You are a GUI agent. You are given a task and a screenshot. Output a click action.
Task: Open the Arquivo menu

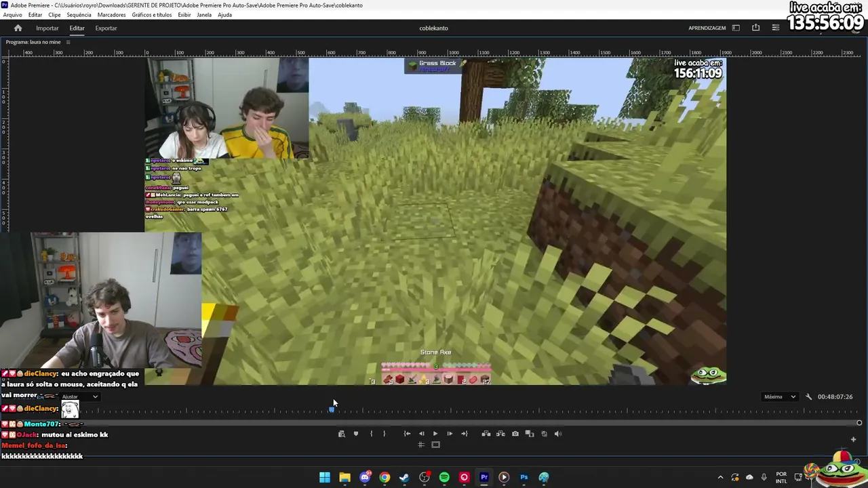point(12,15)
